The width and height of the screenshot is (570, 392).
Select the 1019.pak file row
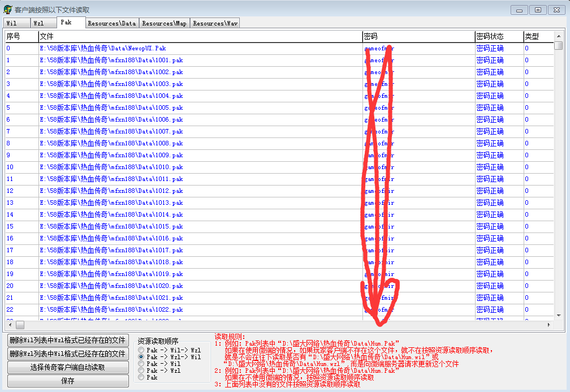tap(279, 274)
